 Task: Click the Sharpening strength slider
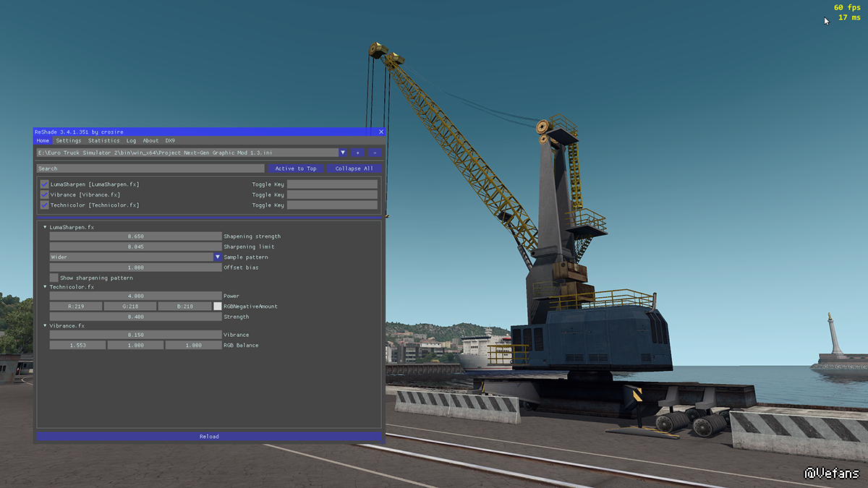135,236
